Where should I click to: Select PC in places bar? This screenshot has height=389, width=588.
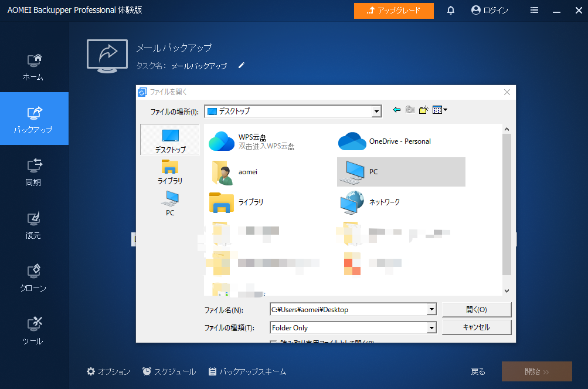click(x=170, y=203)
